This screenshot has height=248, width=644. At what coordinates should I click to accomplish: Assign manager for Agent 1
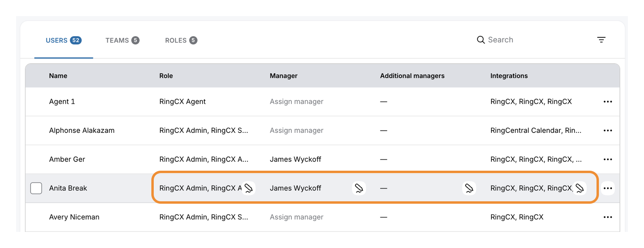(x=296, y=102)
